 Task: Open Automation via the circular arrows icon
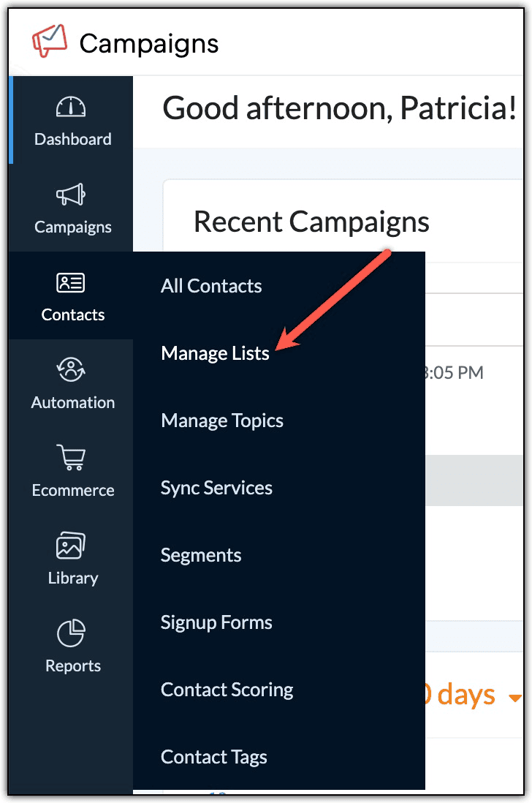[72, 368]
